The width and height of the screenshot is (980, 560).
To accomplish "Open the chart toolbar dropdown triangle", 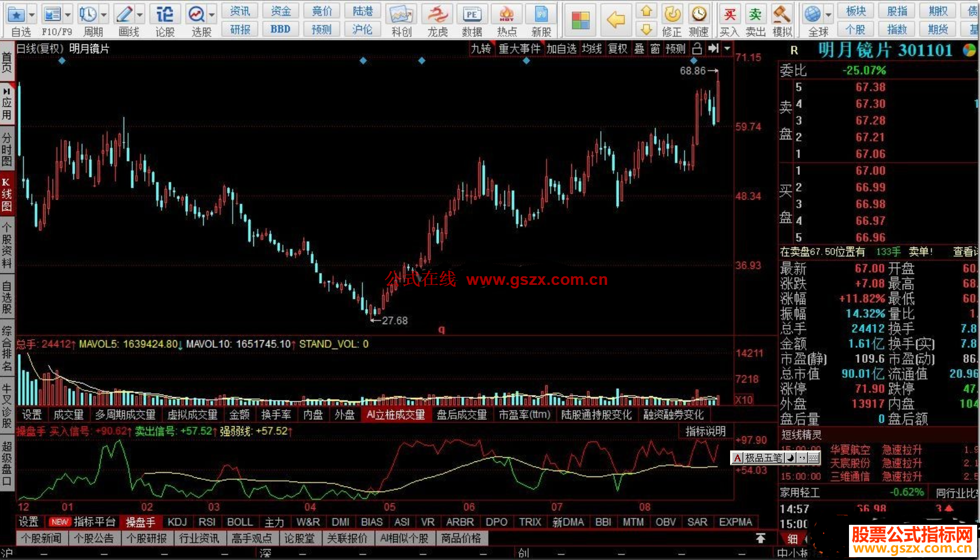I will pyautogui.click(x=727, y=48).
